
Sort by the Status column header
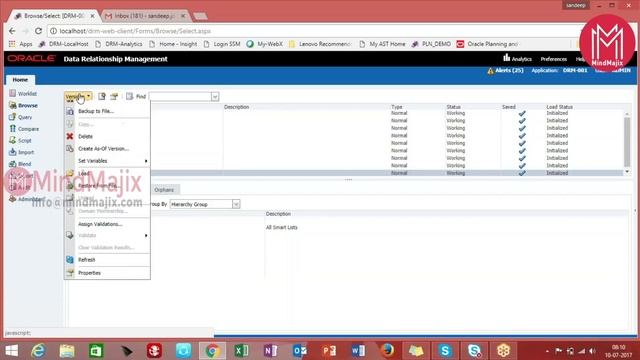[453, 107]
